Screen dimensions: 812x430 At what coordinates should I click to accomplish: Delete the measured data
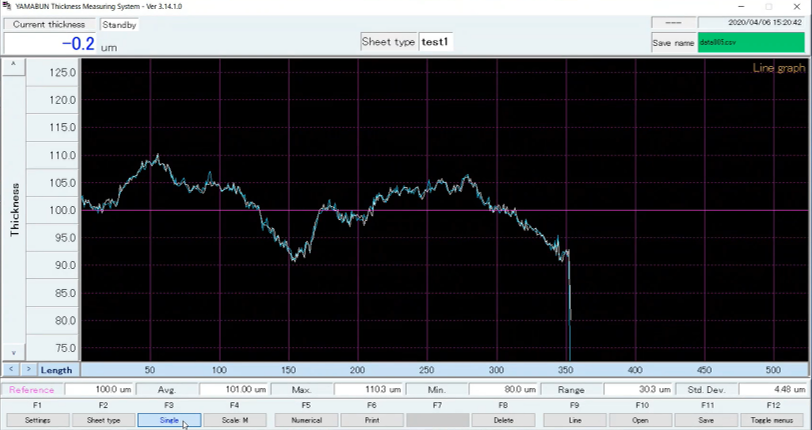[503, 421]
